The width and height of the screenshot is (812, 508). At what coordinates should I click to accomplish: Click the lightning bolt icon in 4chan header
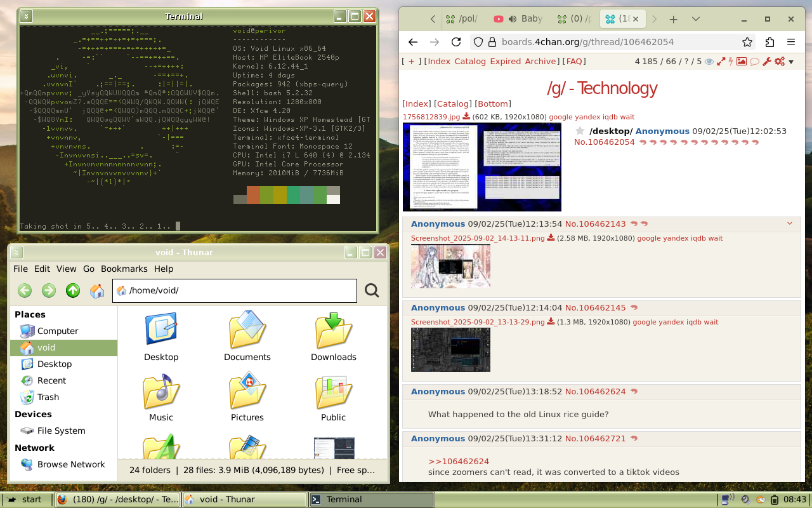coord(731,62)
